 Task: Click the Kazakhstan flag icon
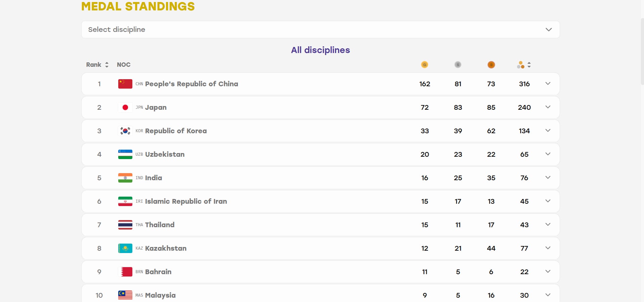coord(125,248)
